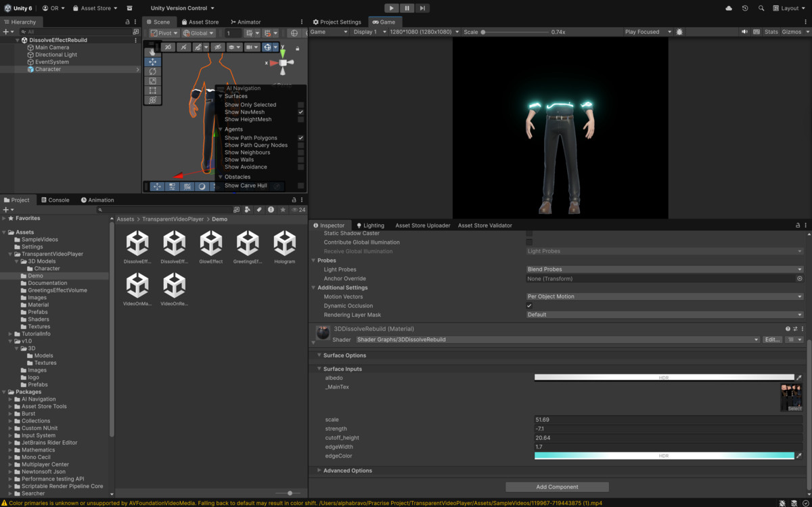The image size is (812, 507).
Task: Click Edit... next to the shader field
Action: coord(772,339)
